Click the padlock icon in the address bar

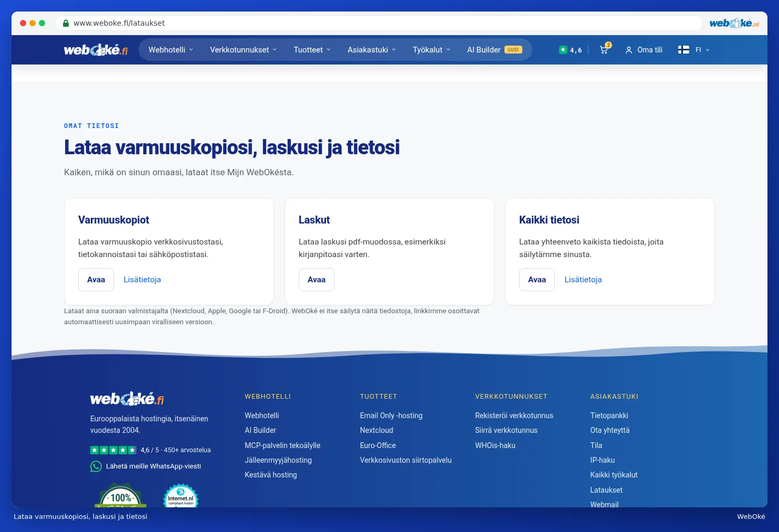[x=66, y=23]
